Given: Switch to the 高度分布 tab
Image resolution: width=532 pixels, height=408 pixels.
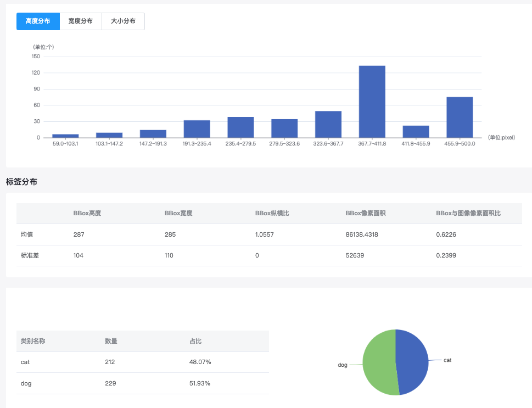Looking at the screenshot, I should click(38, 21).
